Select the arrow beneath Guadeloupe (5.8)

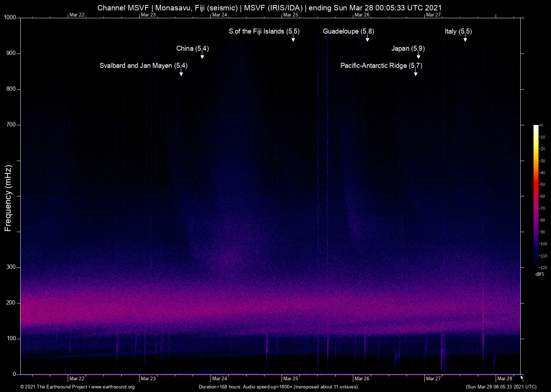367,39
